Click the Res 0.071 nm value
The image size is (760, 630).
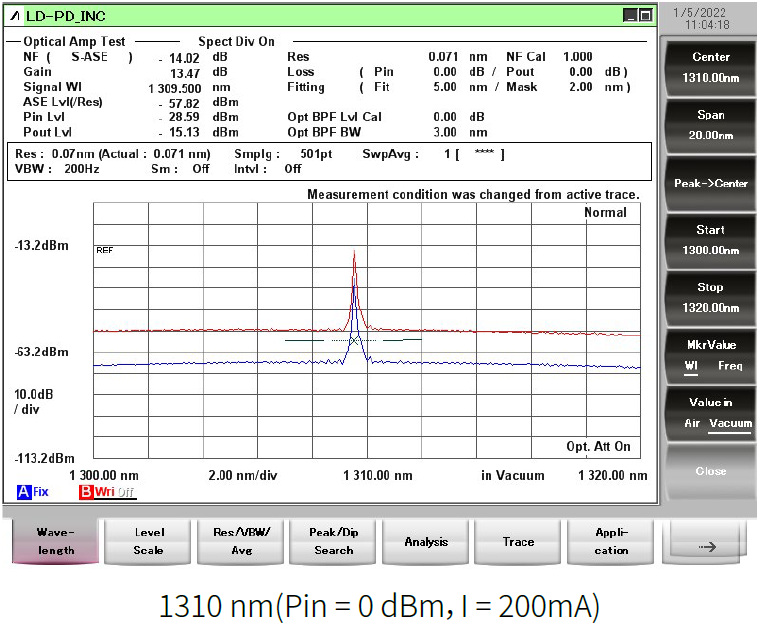[x=458, y=57]
